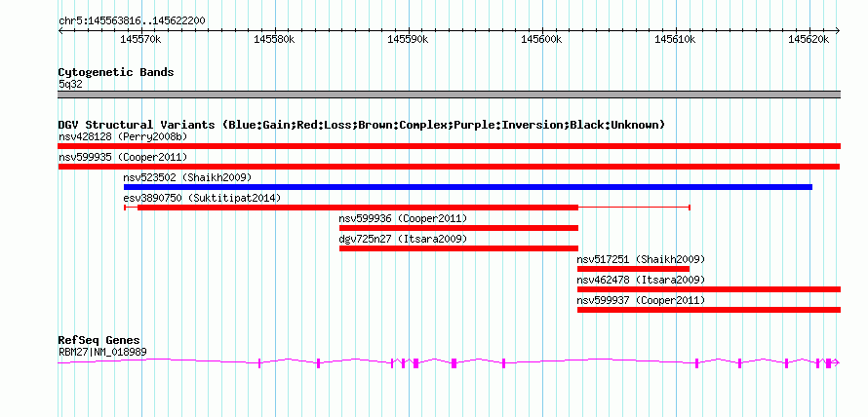The width and height of the screenshot is (868, 417).
Task: Click the 145600k ruler position label
Action: [541, 39]
